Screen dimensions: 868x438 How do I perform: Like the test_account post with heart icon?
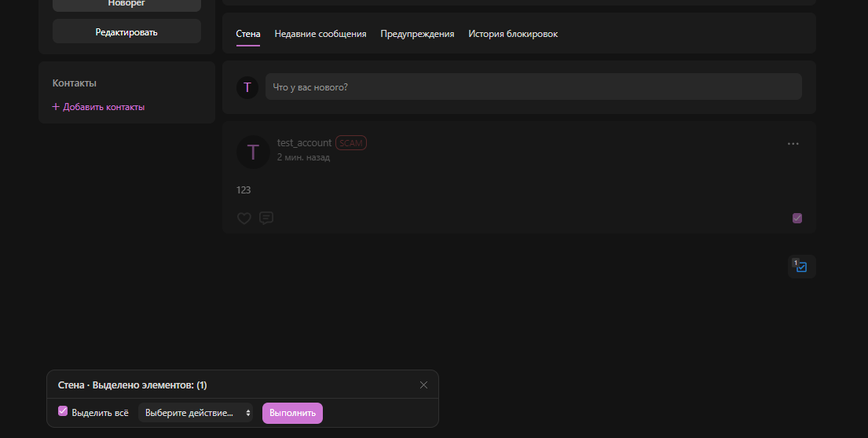244,219
